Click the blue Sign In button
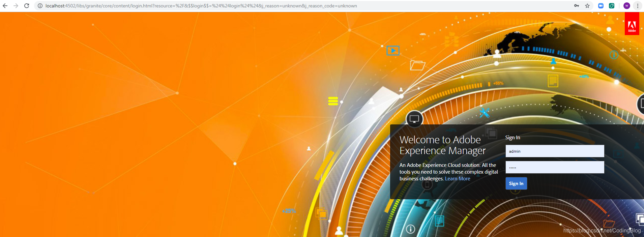This screenshot has height=237, width=644. coord(516,183)
